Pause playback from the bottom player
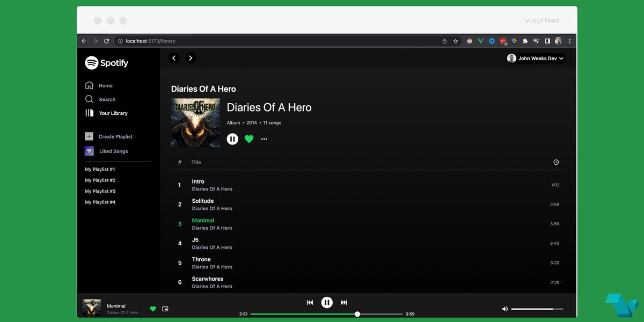 pos(327,303)
